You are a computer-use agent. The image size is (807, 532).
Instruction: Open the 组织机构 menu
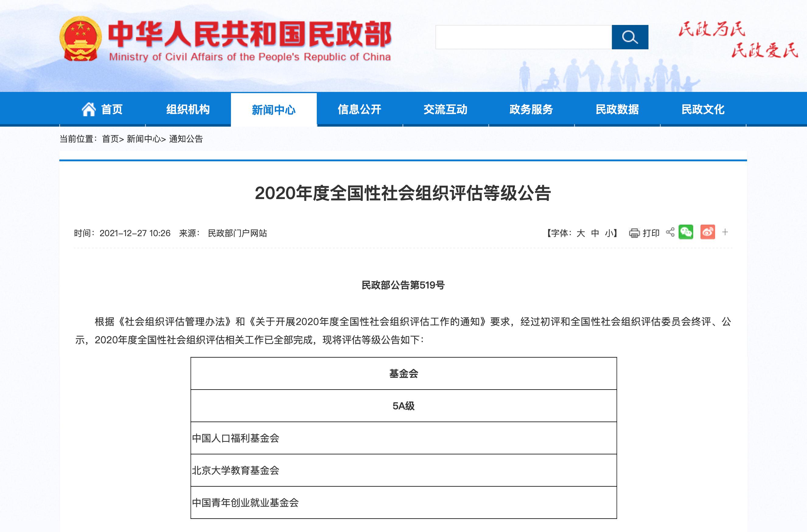pos(188,110)
